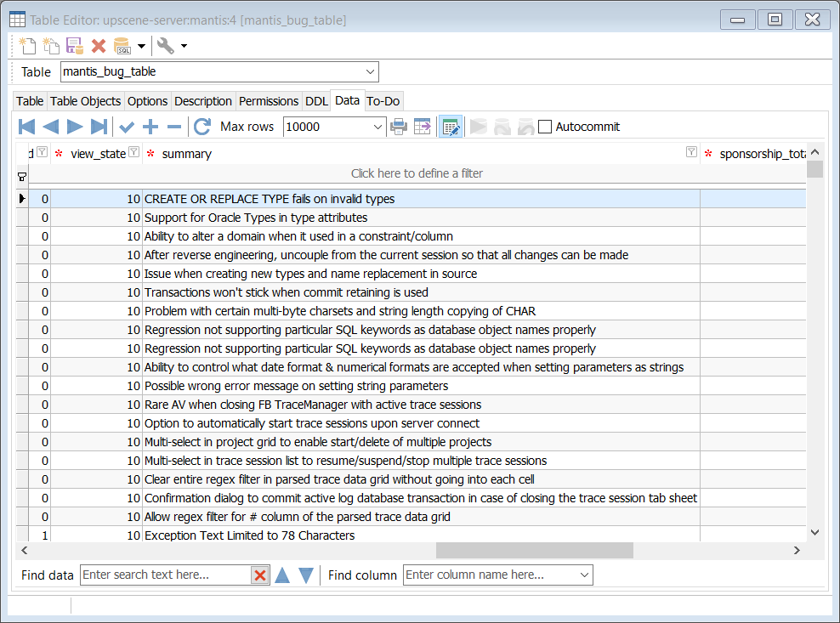Refresh the data grid
The width and height of the screenshot is (840, 623).
pyautogui.click(x=202, y=127)
